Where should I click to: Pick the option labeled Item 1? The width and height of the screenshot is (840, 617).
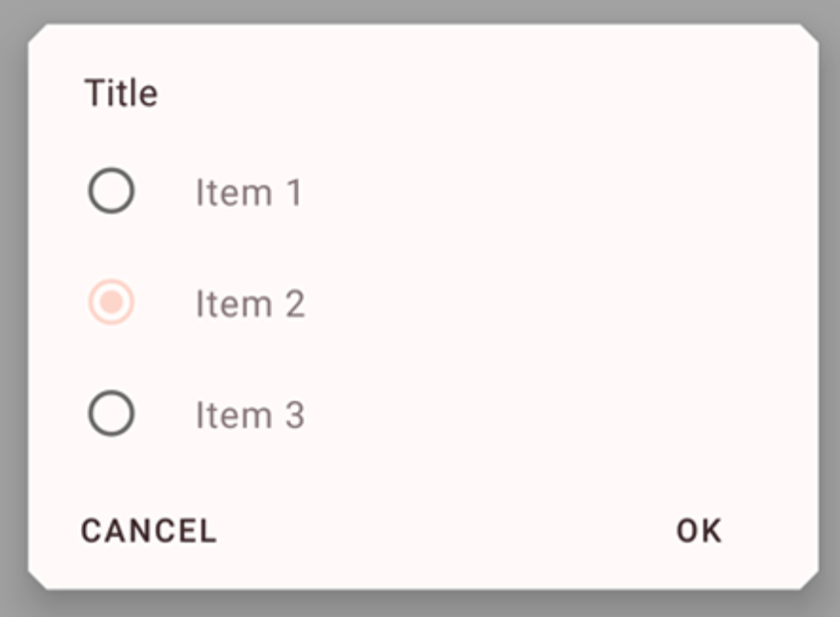click(x=248, y=193)
